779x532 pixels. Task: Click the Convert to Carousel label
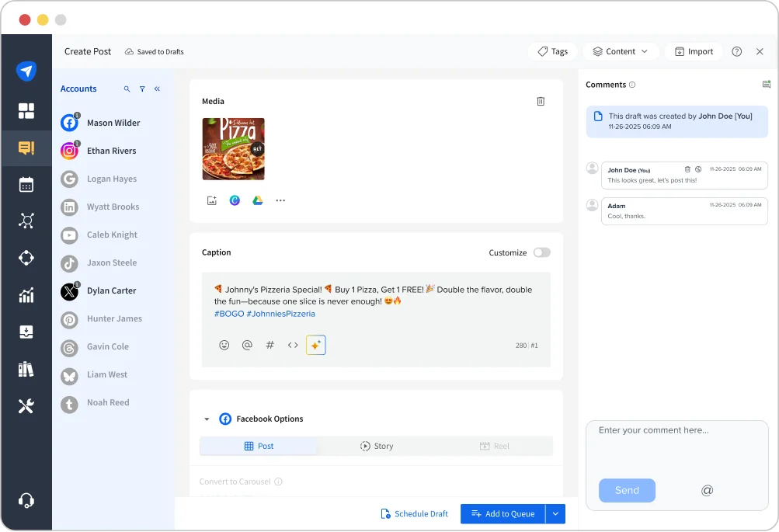235,482
